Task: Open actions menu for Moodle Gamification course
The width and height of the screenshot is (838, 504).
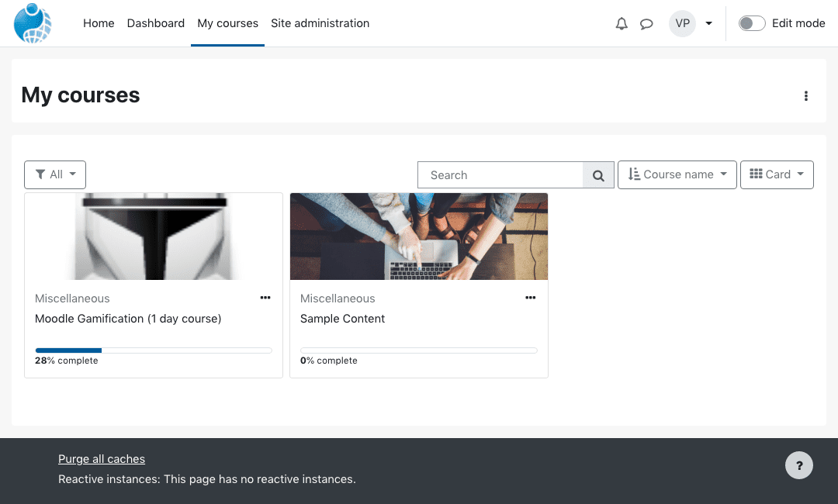Action: 265,298
